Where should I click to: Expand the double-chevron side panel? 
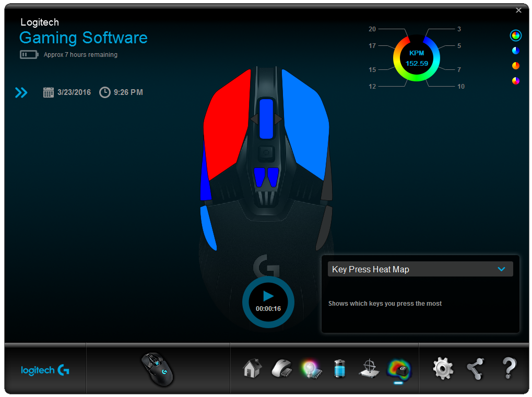[x=21, y=92]
